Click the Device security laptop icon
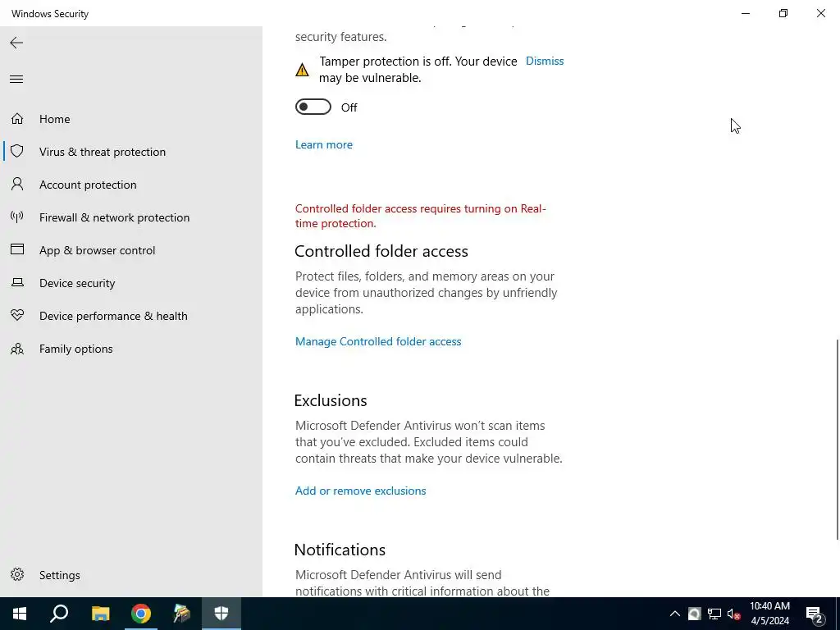 tap(17, 282)
